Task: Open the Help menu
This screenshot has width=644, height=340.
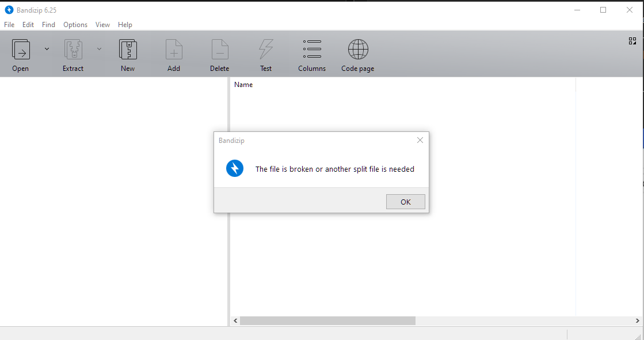Action: 125,25
